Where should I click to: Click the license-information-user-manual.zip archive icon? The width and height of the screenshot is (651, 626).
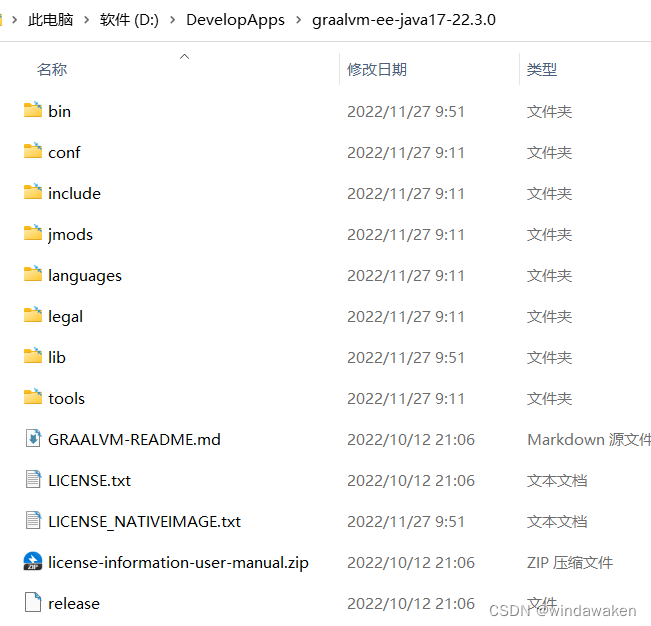coord(33,561)
